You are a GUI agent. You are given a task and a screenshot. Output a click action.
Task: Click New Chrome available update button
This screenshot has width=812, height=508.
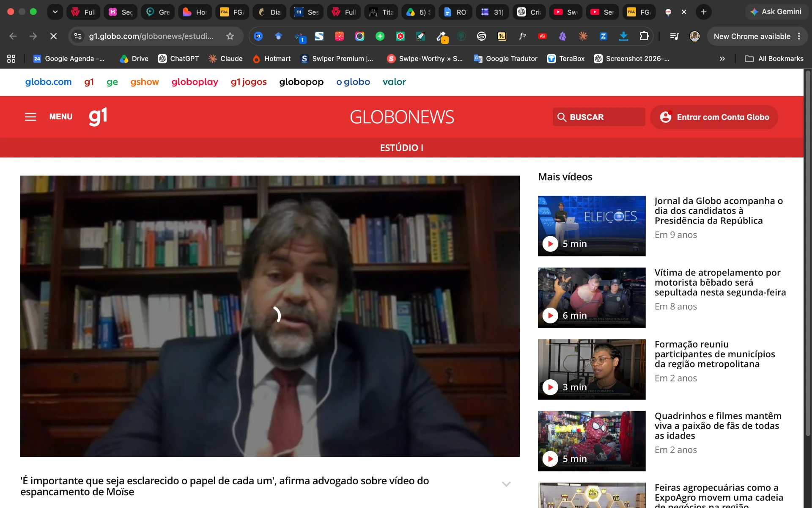(752, 36)
